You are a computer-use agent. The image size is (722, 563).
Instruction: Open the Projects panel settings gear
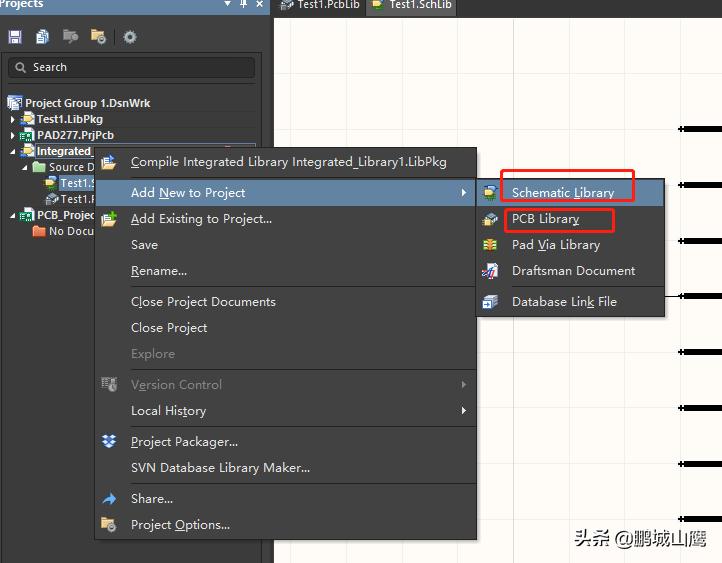pyautogui.click(x=129, y=37)
